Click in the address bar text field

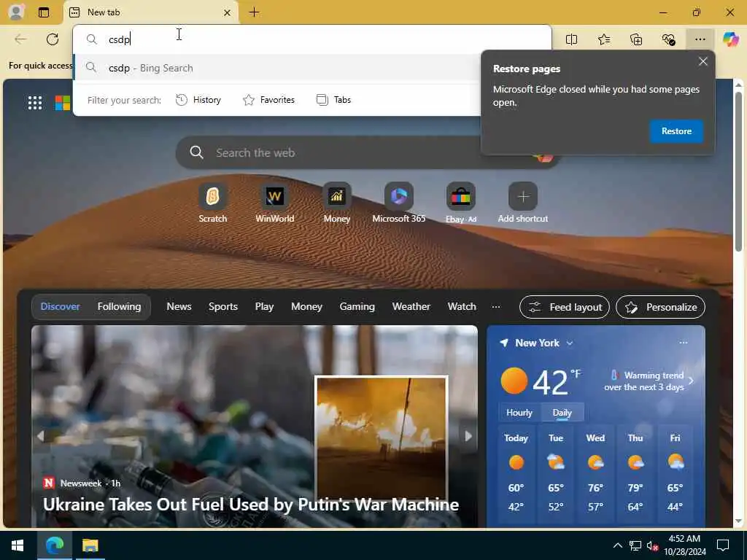312,39
